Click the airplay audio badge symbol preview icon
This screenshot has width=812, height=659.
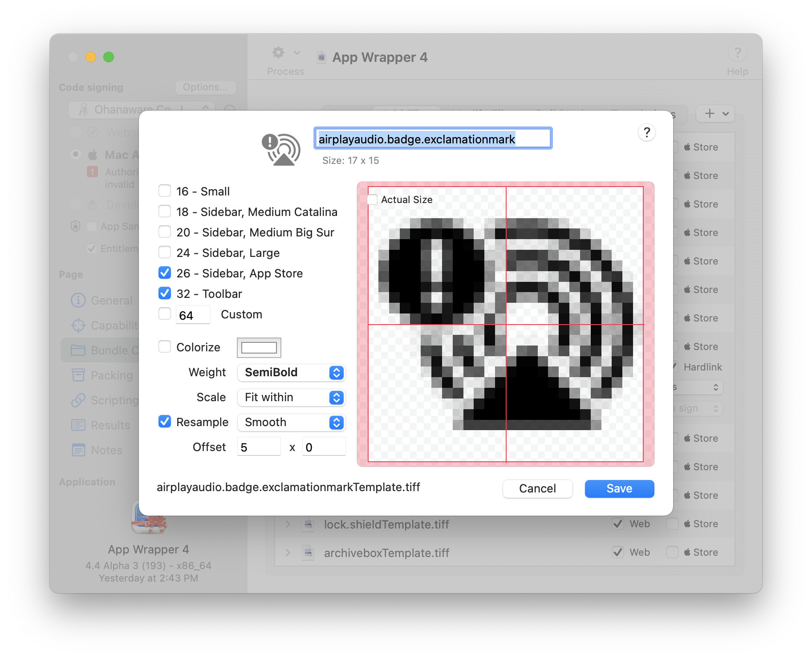pos(281,150)
